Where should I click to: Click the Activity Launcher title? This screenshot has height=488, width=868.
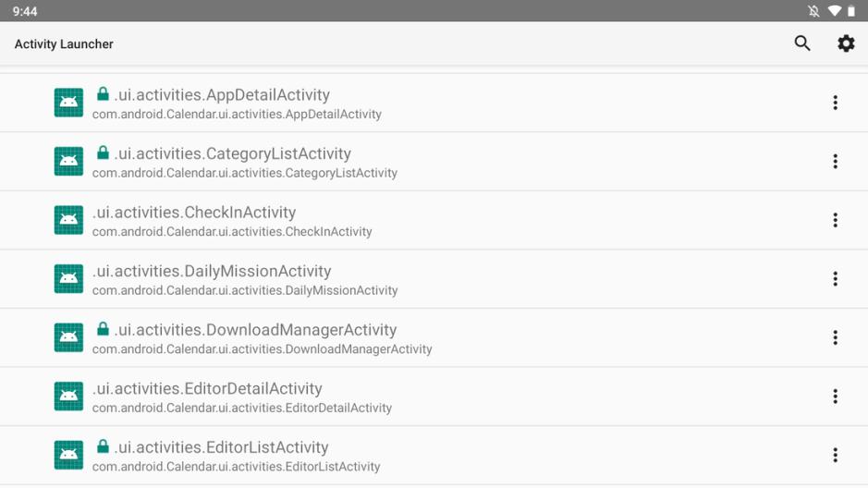(x=64, y=43)
